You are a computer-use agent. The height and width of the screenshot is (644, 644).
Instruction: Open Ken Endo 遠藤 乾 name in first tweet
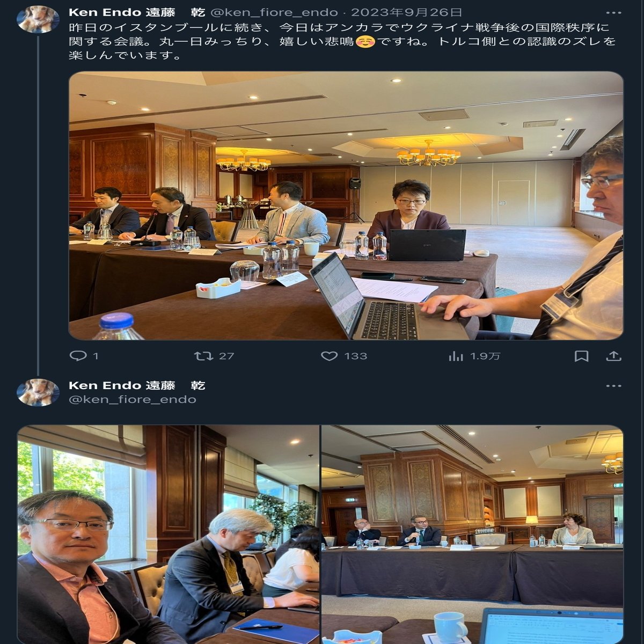[x=137, y=12]
